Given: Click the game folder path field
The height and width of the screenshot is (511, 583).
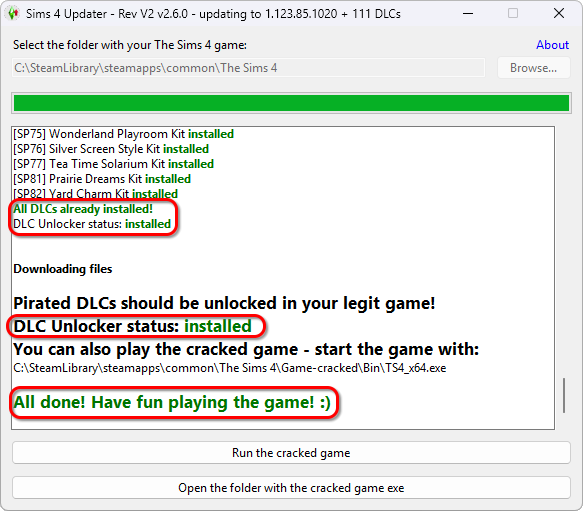Looking at the screenshot, I should pos(248,68).
